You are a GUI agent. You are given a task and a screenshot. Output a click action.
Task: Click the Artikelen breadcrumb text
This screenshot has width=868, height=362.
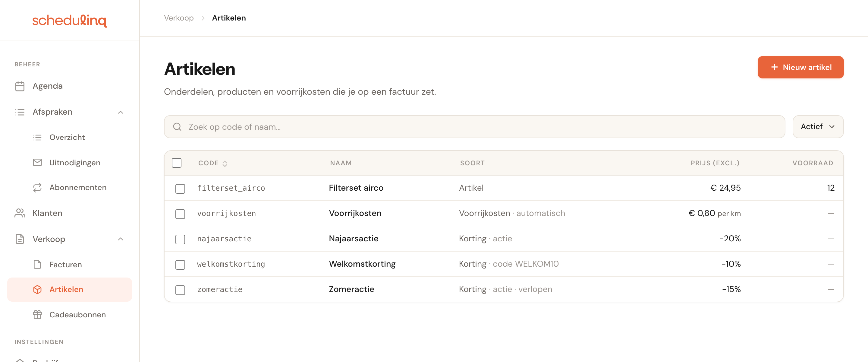(229, 18)
